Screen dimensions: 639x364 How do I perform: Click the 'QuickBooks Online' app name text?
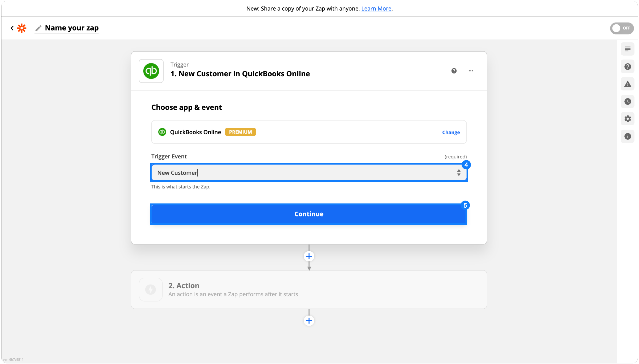(x=195, y=132)
